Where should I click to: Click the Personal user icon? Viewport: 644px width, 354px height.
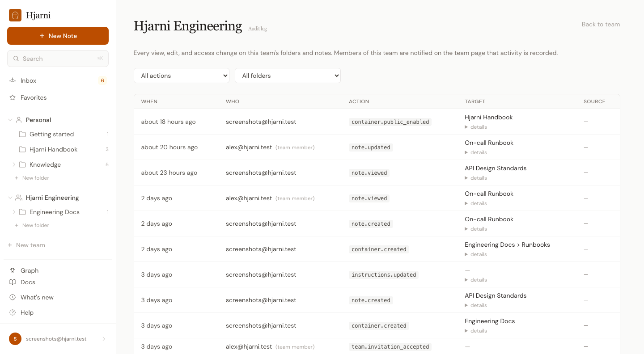click(19, 120)
